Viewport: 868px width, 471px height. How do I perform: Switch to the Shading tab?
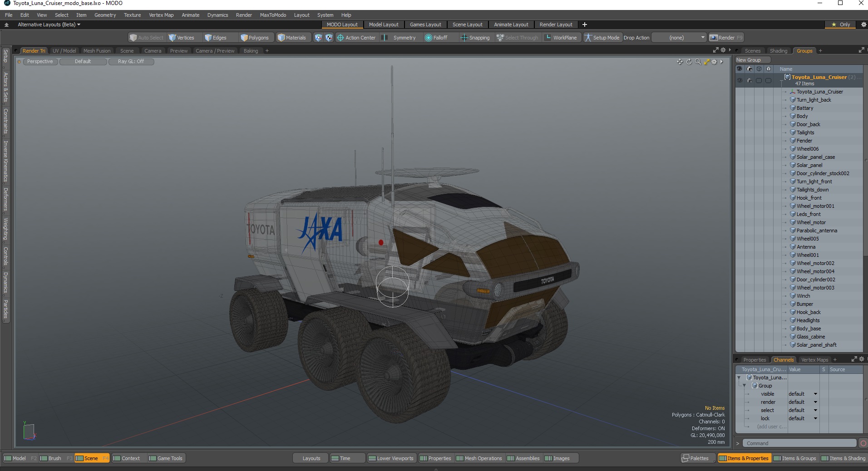pos(779,51)
